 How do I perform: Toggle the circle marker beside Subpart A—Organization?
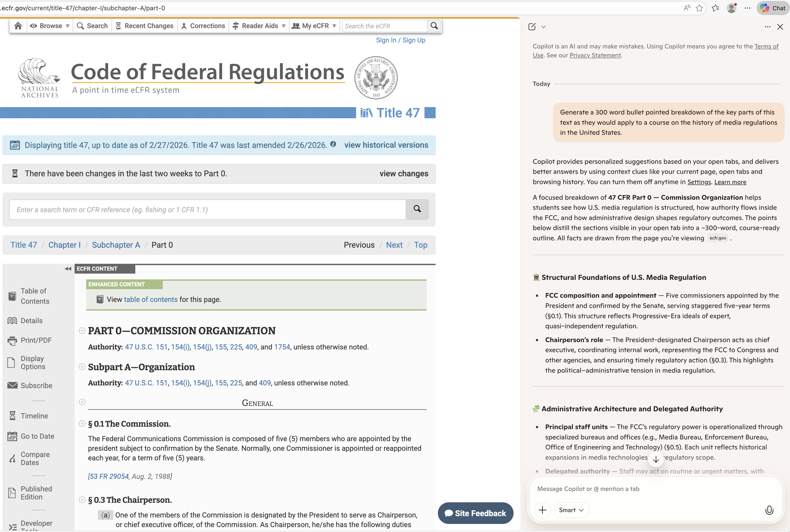pos(82,367)
